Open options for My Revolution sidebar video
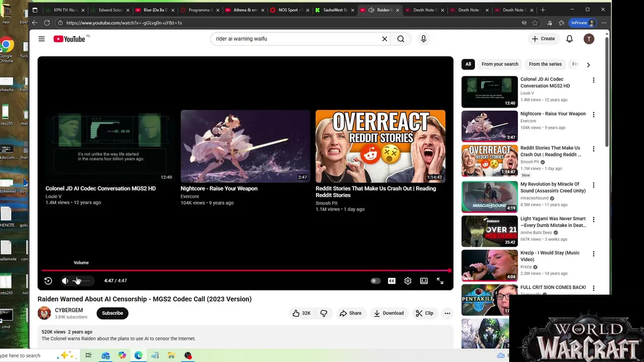The height and width of the screenshot is (362, 644). pyautogui.click(x=594, y=185)
